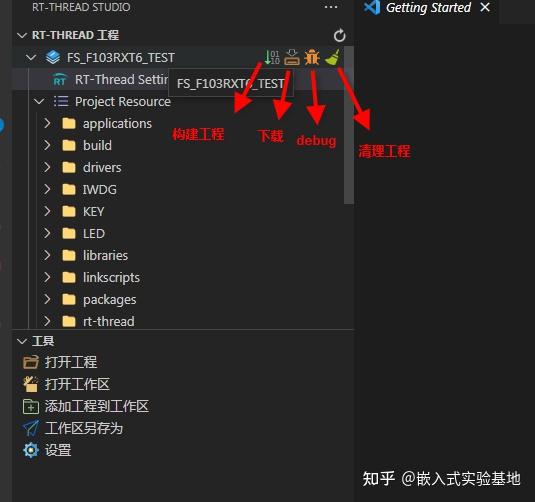This screenshot has height=502, width=535.
Task: Click the build project binary icon
Action: [272, 57]
